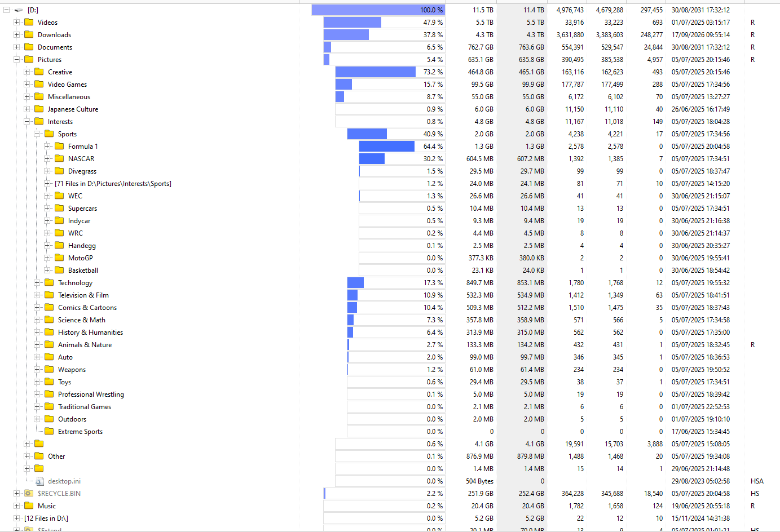
Task: Click the 248,277 folders count for Downloads
Action: (x=652, y=35)
